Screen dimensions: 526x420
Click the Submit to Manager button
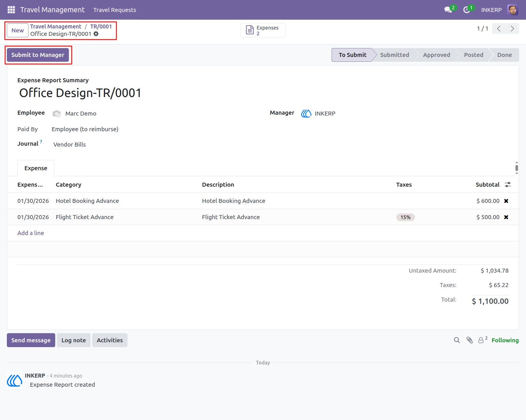coord(38,55)
